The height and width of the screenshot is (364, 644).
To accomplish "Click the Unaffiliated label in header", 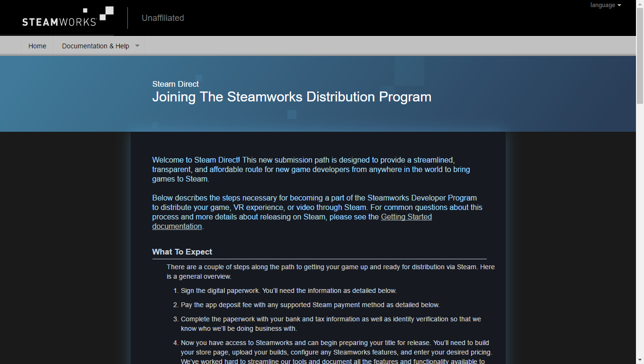I will pyautogui.click(x=163, y=18).
